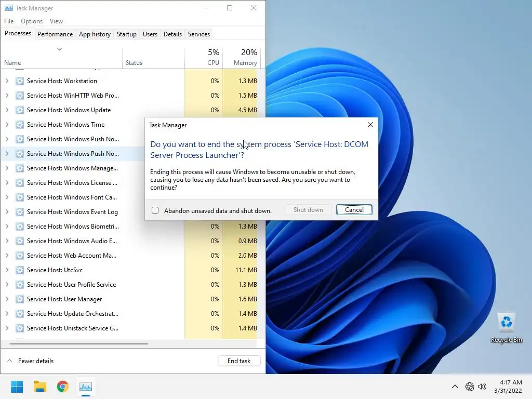The image size is (532, 399).
Task: Open the Options menu
Action: (32, 21)
